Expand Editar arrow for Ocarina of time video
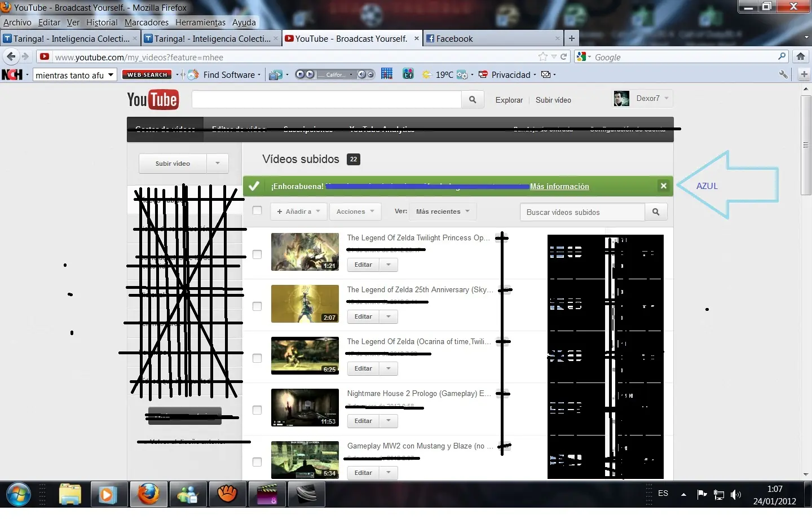 (x=389, y=368)
